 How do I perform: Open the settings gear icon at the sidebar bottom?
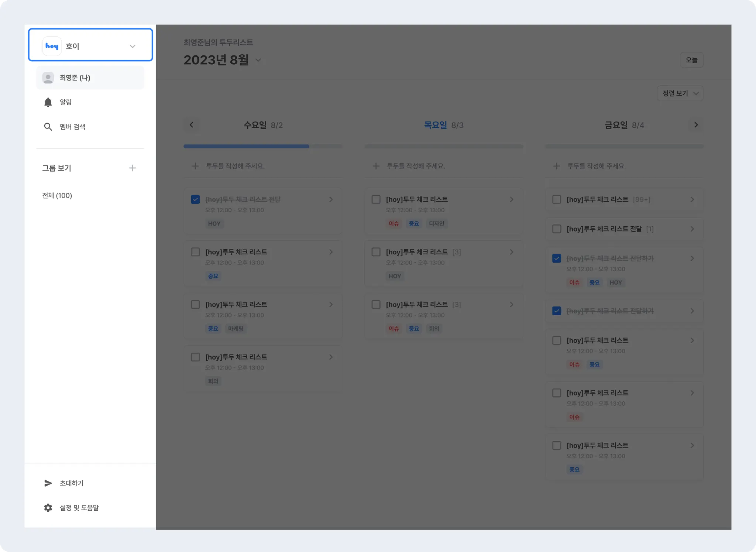[x=48, y=508]
